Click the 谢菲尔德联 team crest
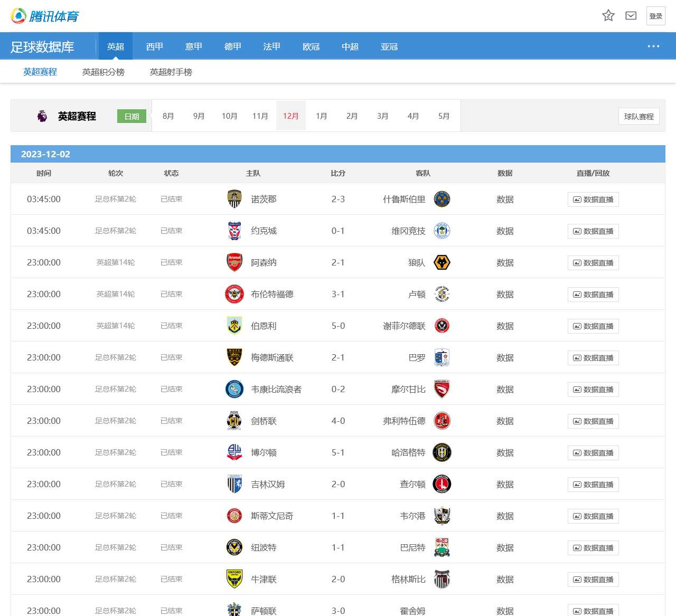 pos(442,326)
